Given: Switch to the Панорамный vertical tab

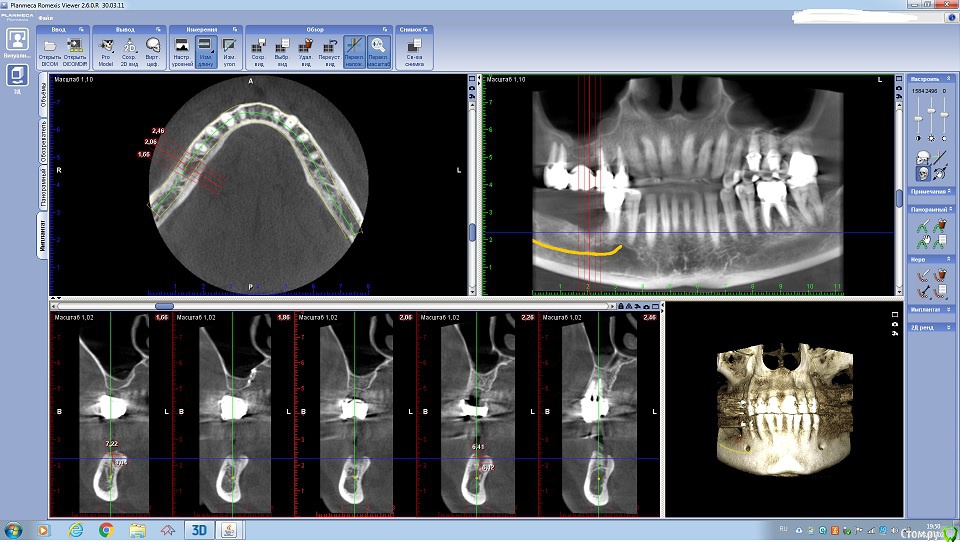Looking at the screenshot, I should pos(43,188).
